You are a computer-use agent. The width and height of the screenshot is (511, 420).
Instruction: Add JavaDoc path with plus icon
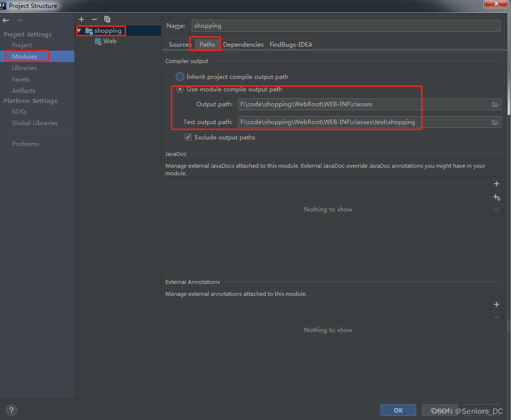(x=496, y=184)
